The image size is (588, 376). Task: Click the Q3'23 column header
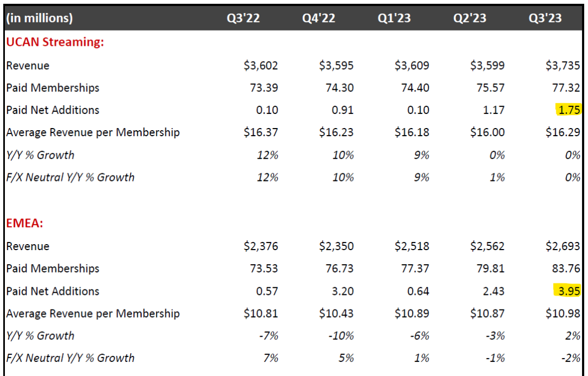(545, 17)
